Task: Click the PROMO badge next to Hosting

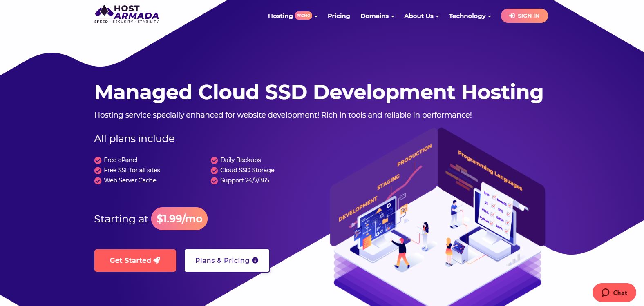Action: click(x=304, y=16)
